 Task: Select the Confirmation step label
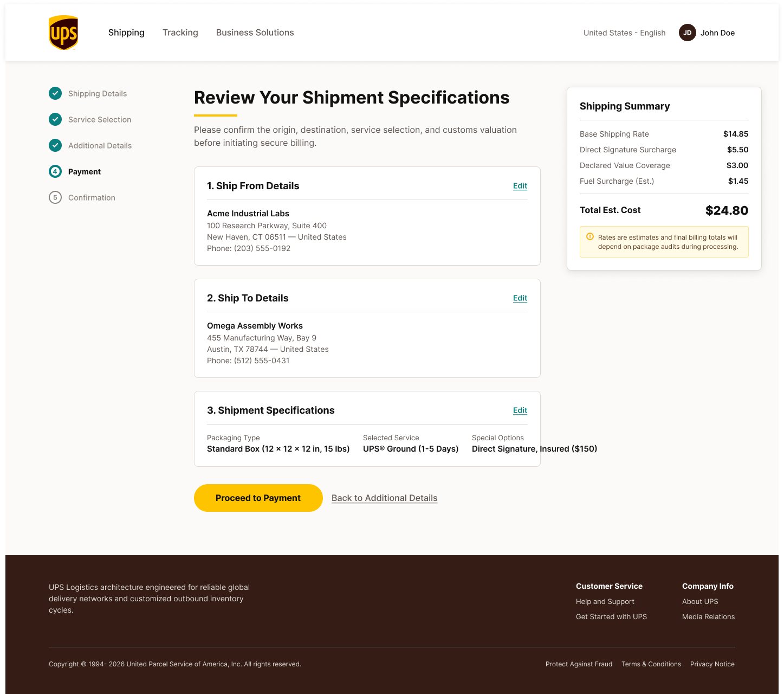click(x=92, y=197)
